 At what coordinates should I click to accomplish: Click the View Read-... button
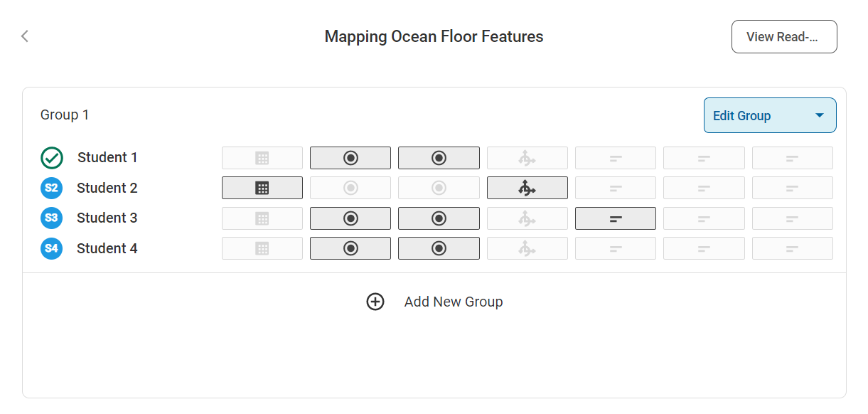784,37
